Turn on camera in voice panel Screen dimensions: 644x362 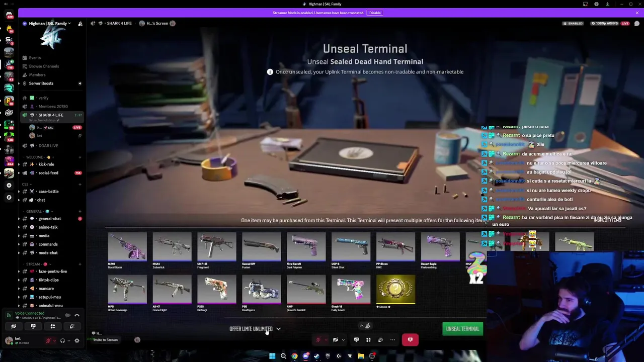pos(14,326)
